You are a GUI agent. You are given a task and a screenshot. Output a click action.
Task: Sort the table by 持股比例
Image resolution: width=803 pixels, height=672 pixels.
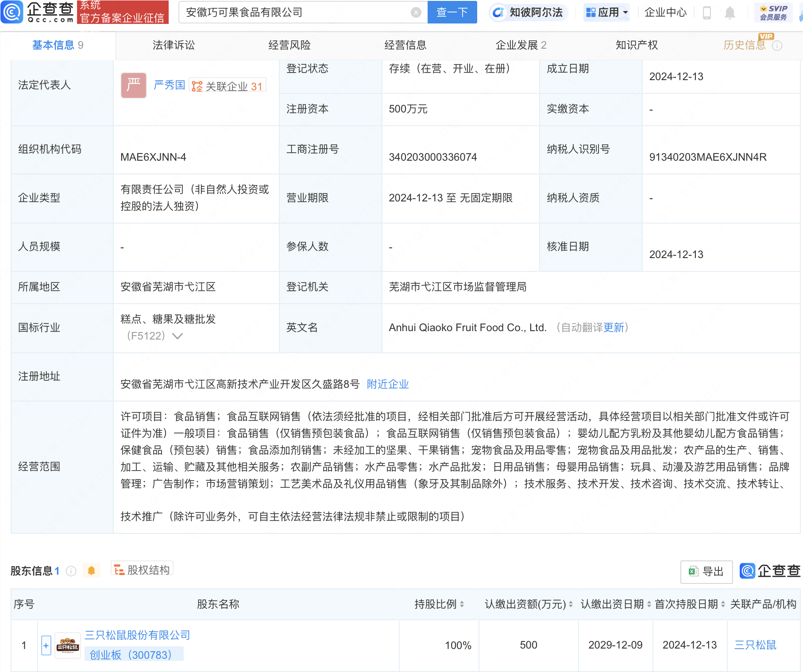click(x=462, y=604)
